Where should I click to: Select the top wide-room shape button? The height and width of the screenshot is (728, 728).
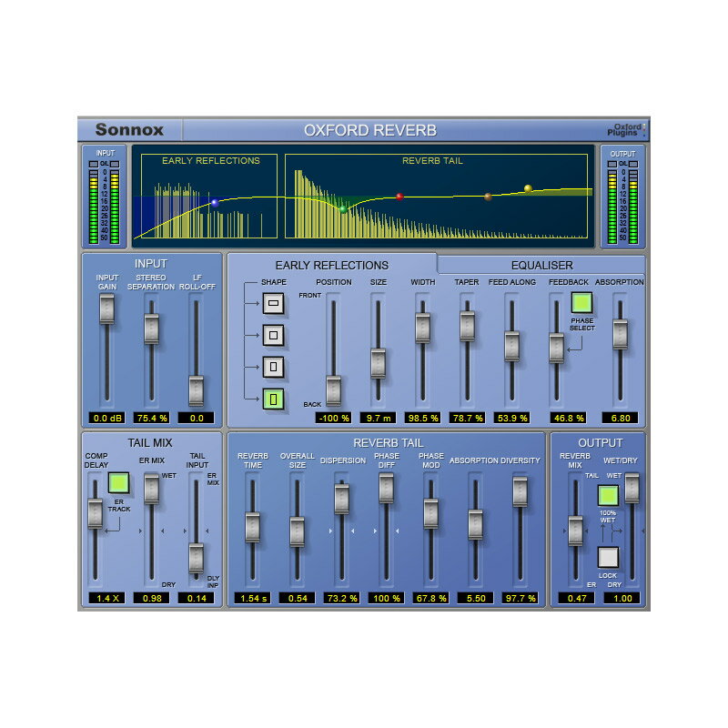(274, 305)
